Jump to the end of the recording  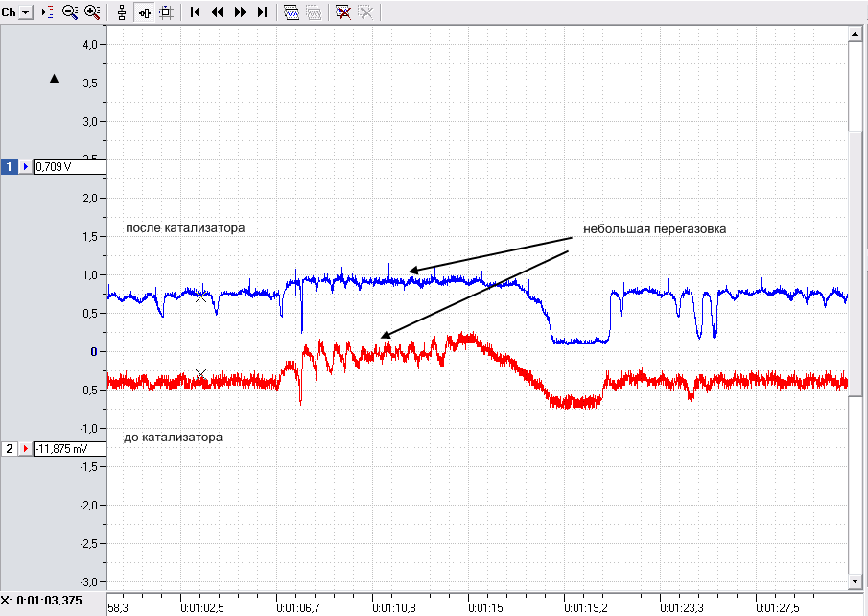tap(263, 12)
